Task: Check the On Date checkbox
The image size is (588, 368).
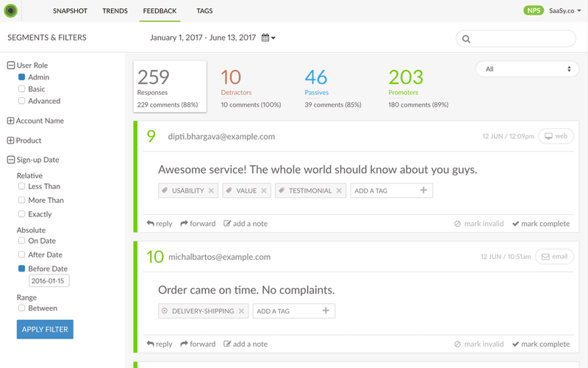Action: coord(22,241)
